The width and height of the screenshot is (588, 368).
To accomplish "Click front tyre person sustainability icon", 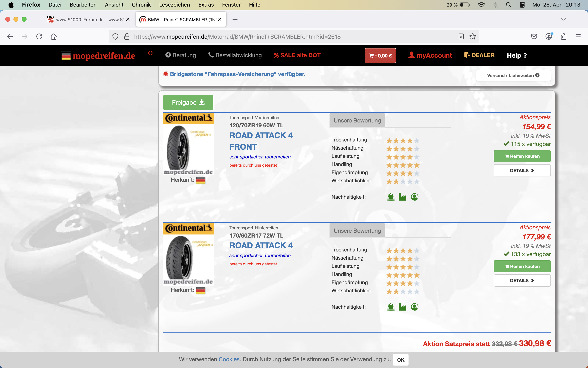I will click(x=415, y=197).
